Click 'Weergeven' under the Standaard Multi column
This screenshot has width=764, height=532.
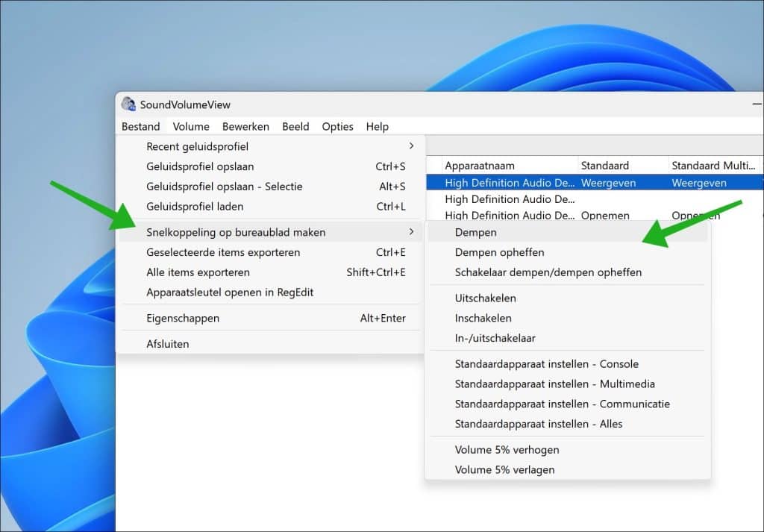point(698,184)
